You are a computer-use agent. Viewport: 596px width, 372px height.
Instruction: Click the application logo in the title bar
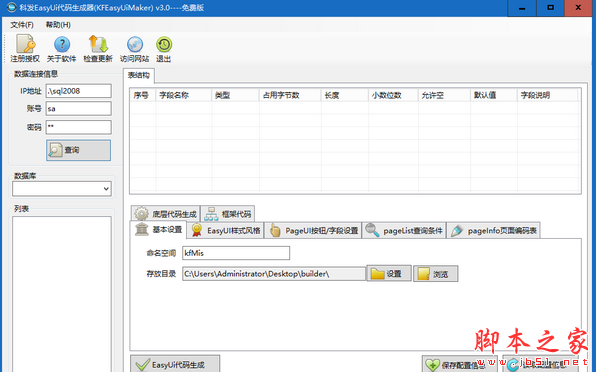tap(11, 7)
